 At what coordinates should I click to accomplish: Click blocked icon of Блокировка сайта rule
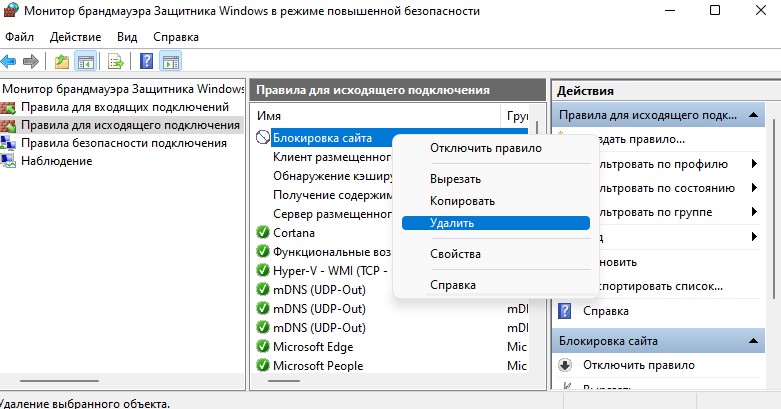coord(262,137)
